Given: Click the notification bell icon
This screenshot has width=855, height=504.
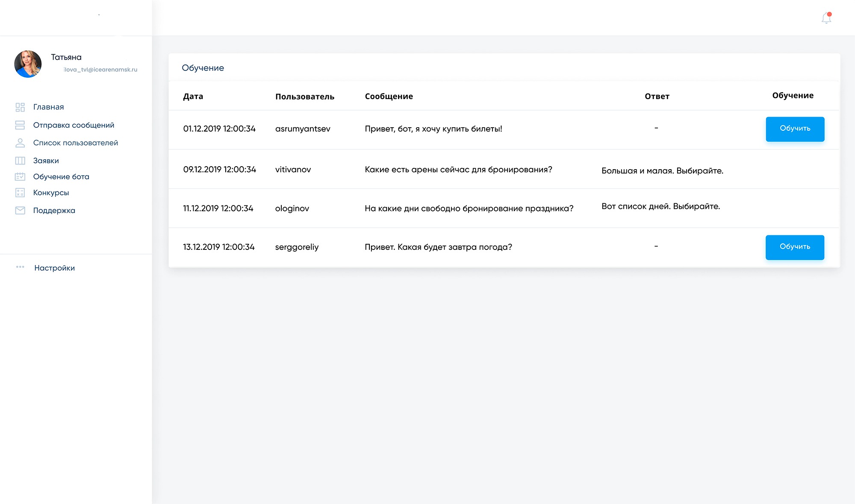Looking at the screenshot, I should click(826, 18).
